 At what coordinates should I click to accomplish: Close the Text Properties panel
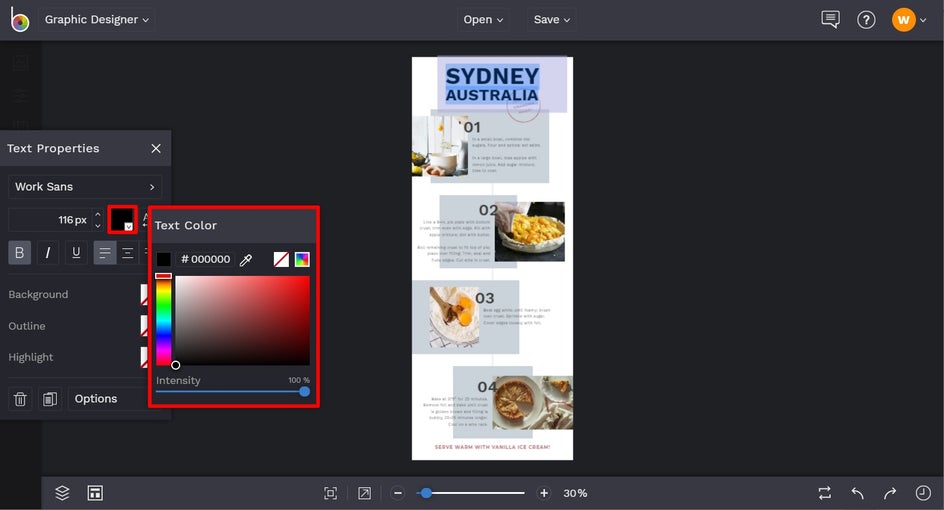coord(156,148)
